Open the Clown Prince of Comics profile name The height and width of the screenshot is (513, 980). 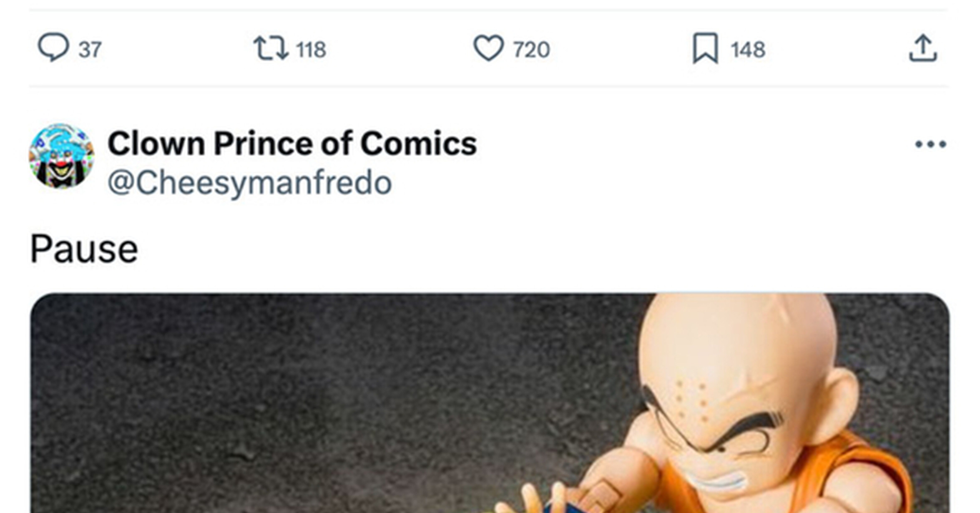pos(292,144)
